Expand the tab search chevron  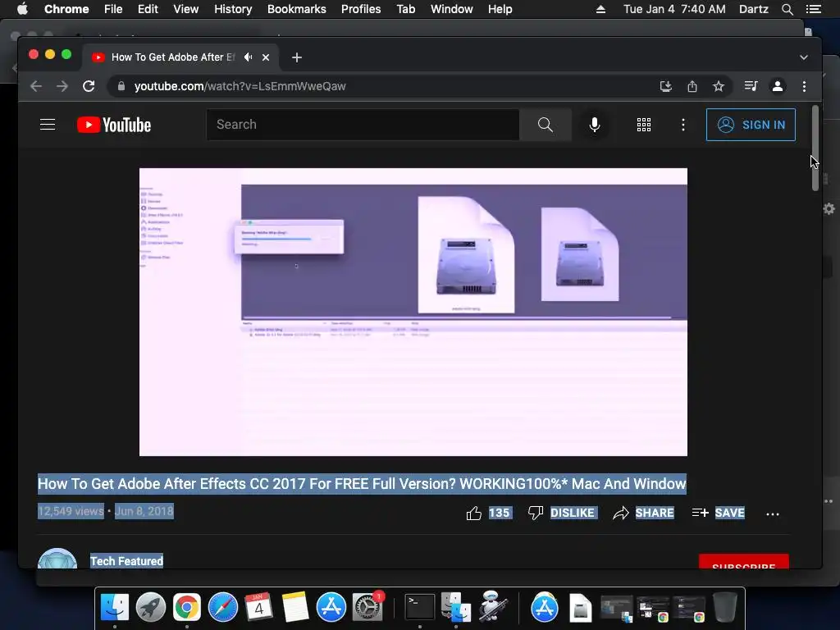[x=804, y=57]
